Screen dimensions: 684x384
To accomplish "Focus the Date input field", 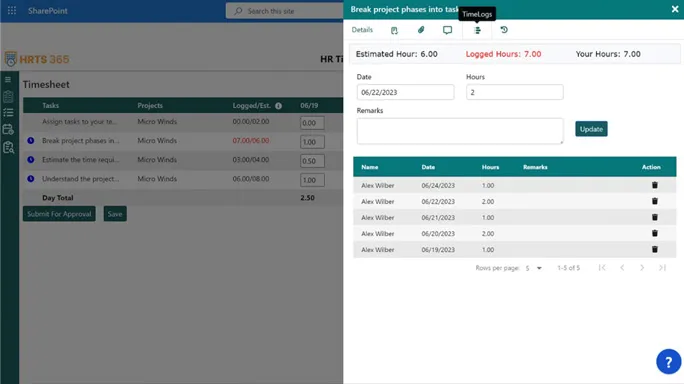I will (x=405, y=92).
